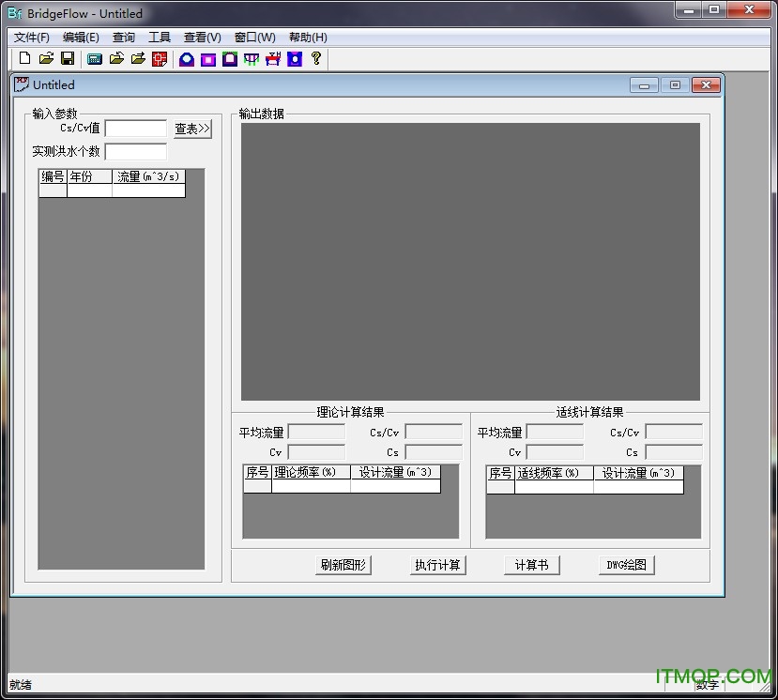The height and width of the screenshot is (700, 778).
Task: Click the red and blue bridge icon
Action: coord(273,59)
